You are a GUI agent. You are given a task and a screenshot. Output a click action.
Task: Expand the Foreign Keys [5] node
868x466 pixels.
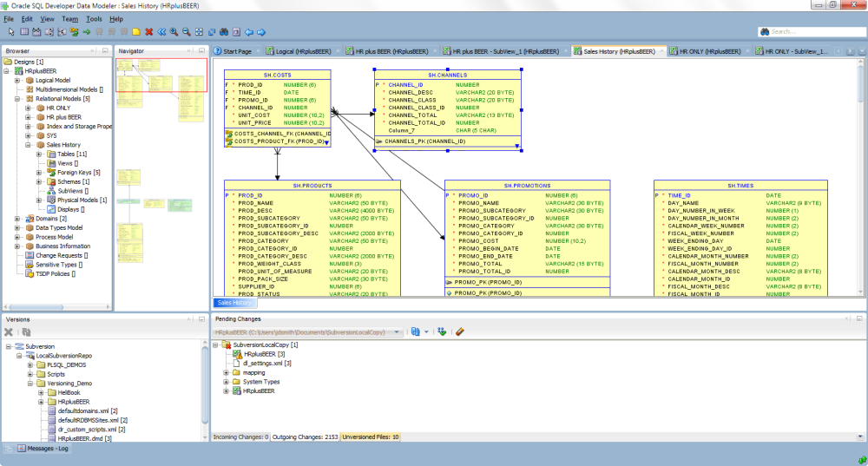click(39, 173)
